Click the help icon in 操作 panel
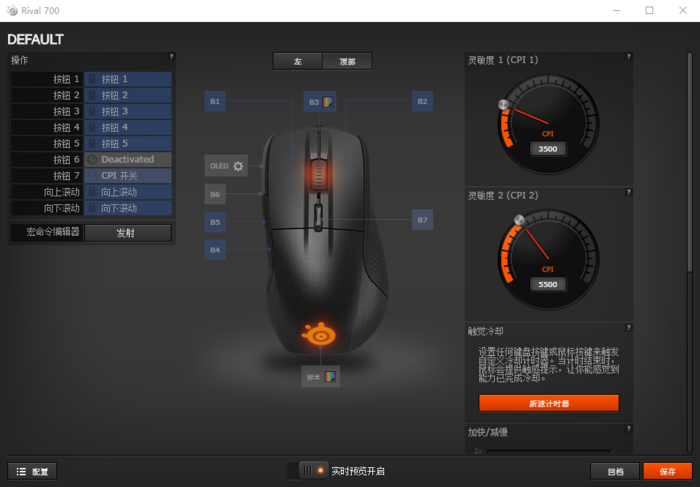Image resolution: width=700 pixels, height=487 pixels. [171, 57]
